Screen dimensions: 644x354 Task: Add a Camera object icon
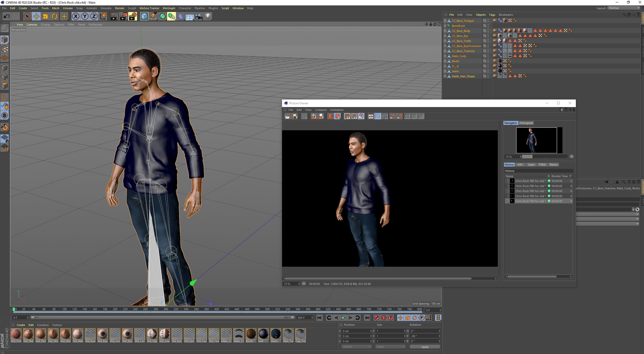pos(199,16)
